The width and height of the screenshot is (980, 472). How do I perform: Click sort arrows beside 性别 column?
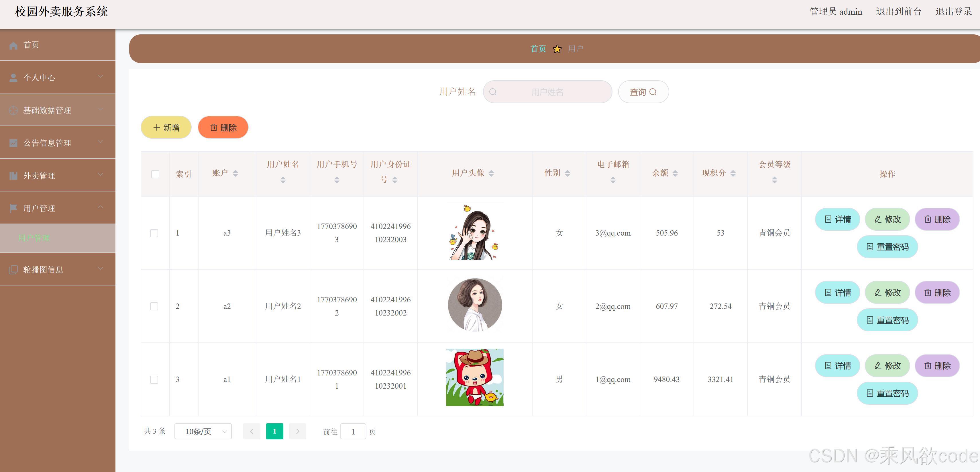point(567,174)
